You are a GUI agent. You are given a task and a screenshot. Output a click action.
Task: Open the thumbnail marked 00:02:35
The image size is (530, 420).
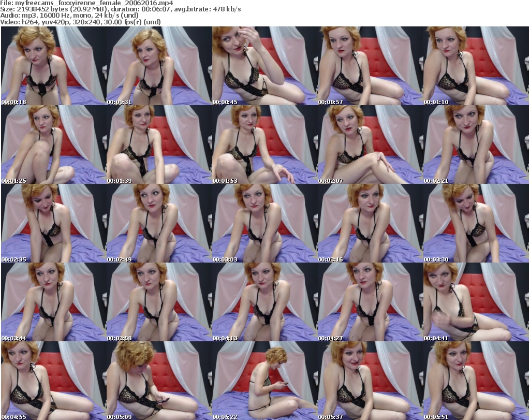click(53, 223)
